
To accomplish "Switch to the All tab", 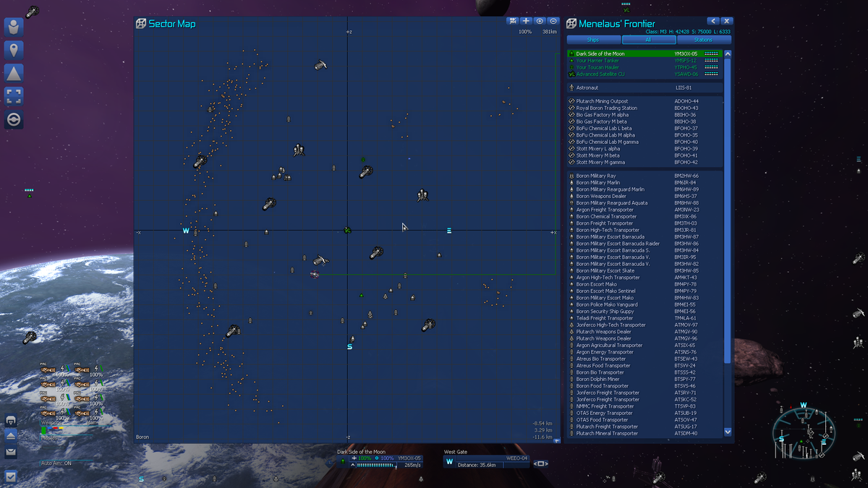I will (648, 40).
